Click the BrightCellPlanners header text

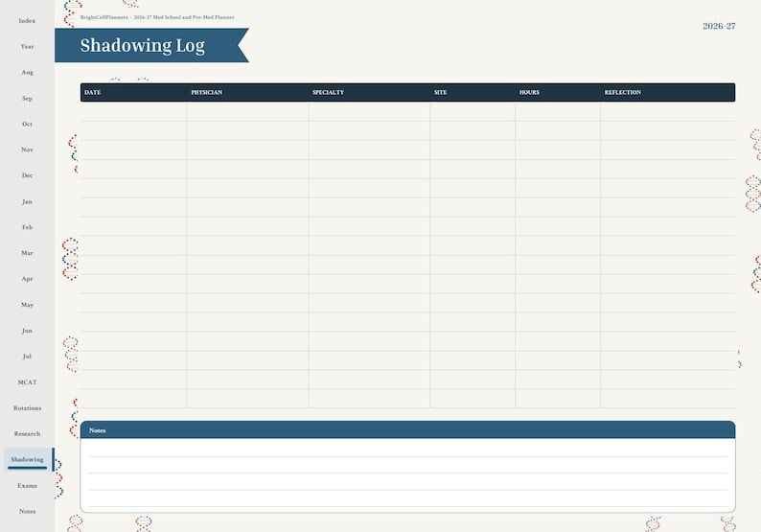point(157,17)
